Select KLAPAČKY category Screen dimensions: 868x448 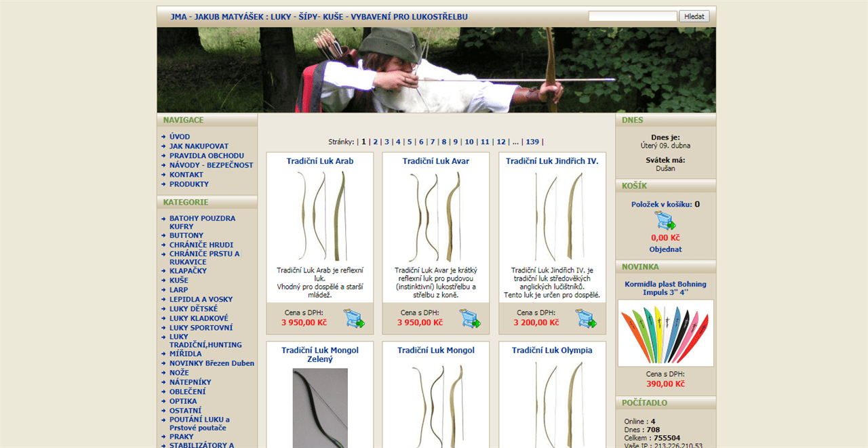click(189, 270)
